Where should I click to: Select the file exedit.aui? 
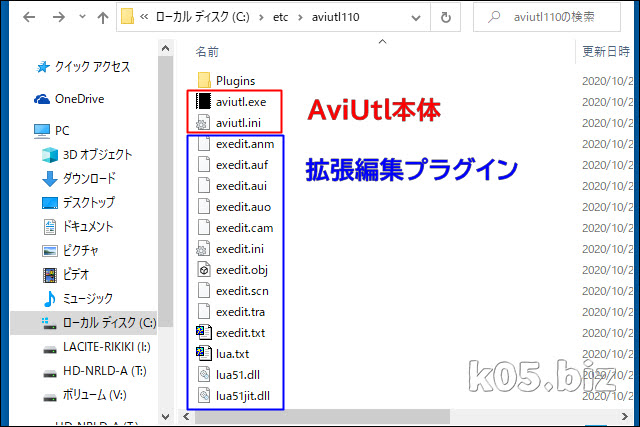tap(241, 186)
